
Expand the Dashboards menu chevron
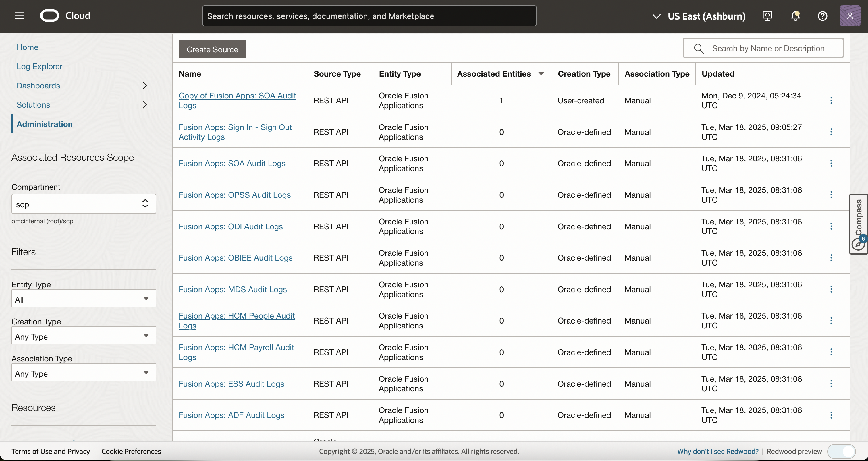pyautogui.click(x=145, y=86)
